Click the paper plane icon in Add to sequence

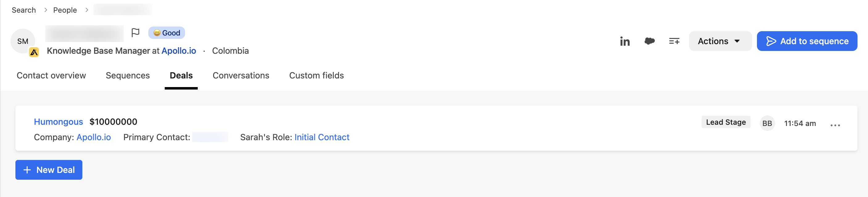point(772,41)
